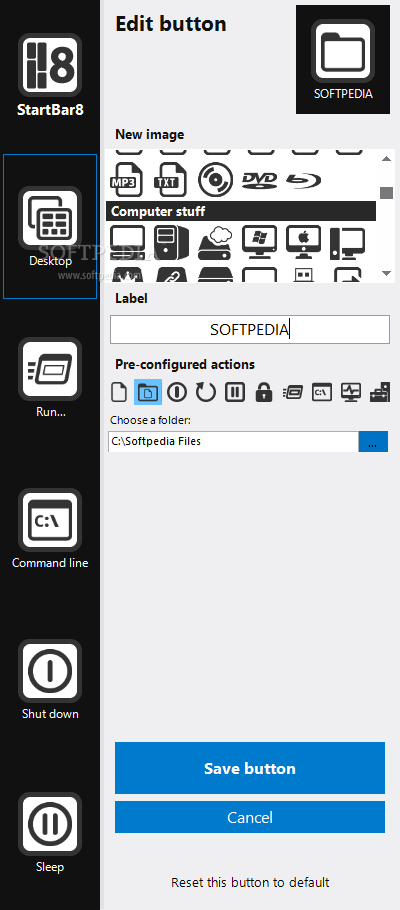Click the Run... sidebar button
400x910 pixels.
click(50, 369)
